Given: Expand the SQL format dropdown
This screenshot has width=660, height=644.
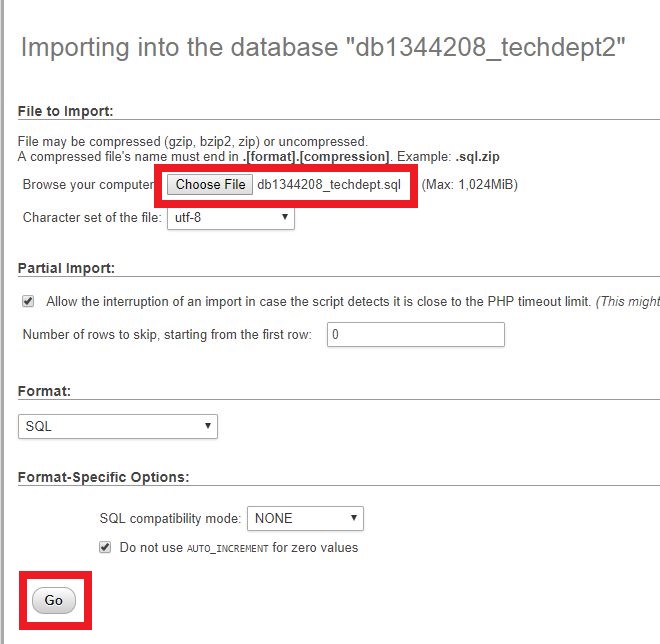Looking at the screenshot, I should 118,426.
